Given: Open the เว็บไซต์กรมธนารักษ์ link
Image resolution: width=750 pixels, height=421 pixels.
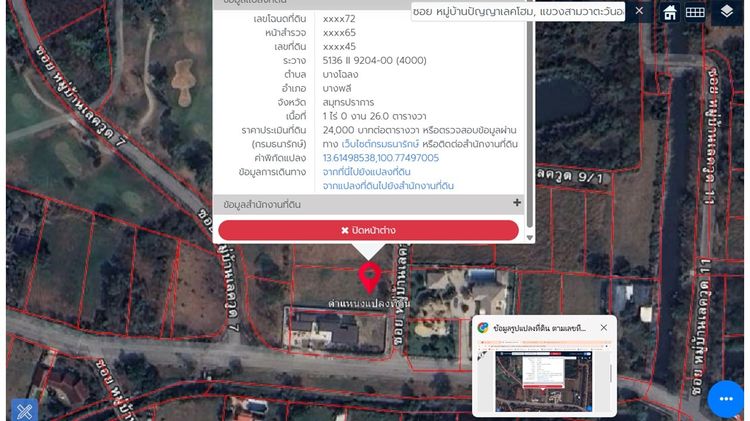Looking at the screenshot, I should tap(380, 144).
